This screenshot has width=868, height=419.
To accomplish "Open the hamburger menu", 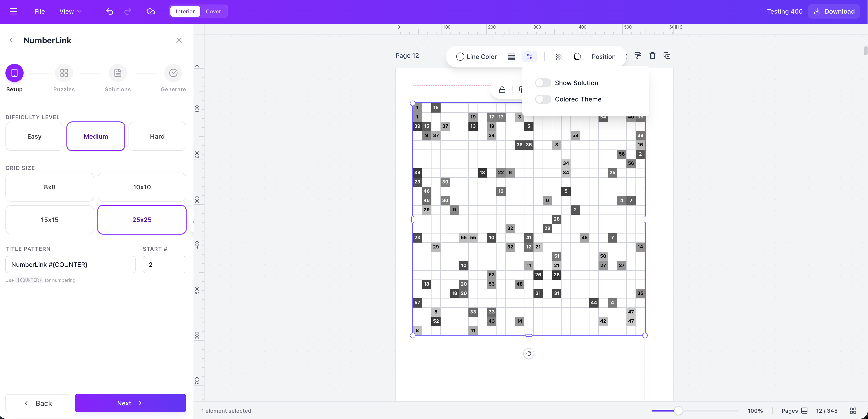I will 14,11.
